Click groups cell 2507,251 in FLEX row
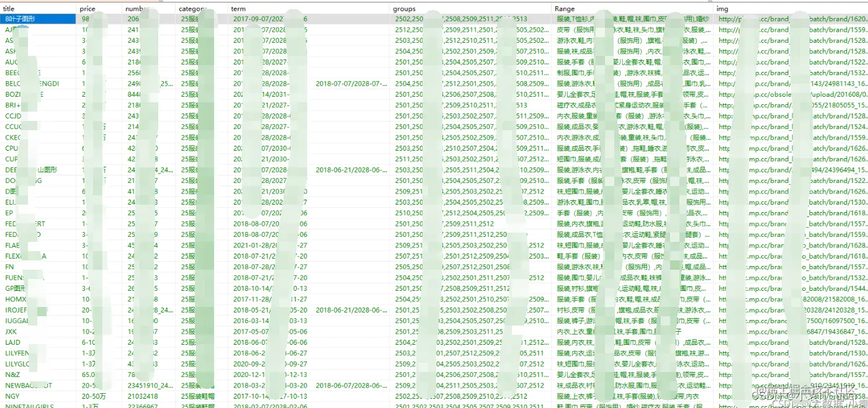 pyautogui.click(x=470, y=256)
